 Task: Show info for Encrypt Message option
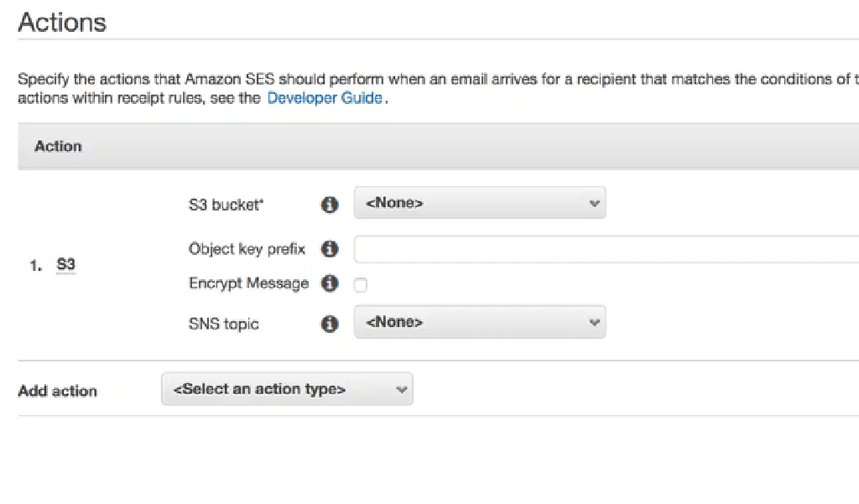330,283
